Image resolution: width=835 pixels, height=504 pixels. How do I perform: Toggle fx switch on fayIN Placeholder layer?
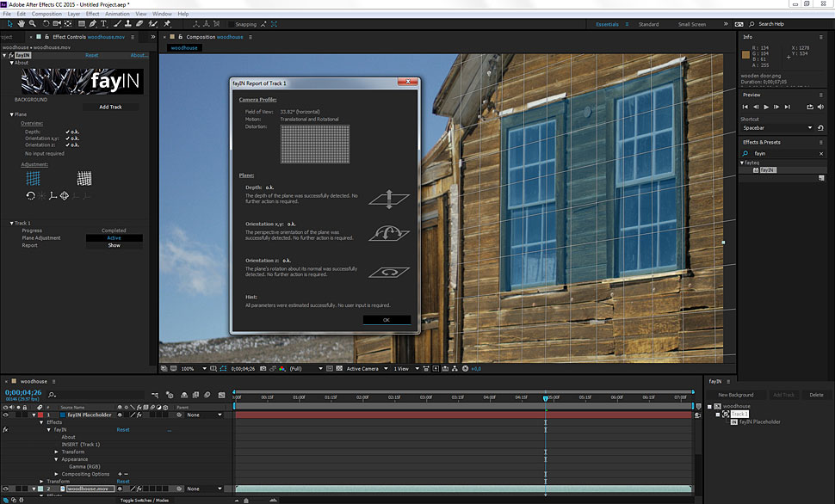coord(139,415)
